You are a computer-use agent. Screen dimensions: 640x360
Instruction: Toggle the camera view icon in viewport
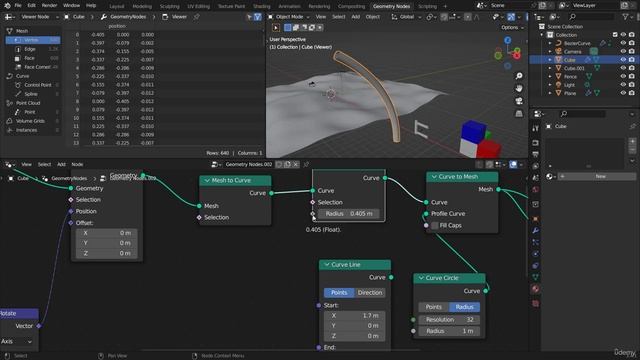[x=519, y=101]
